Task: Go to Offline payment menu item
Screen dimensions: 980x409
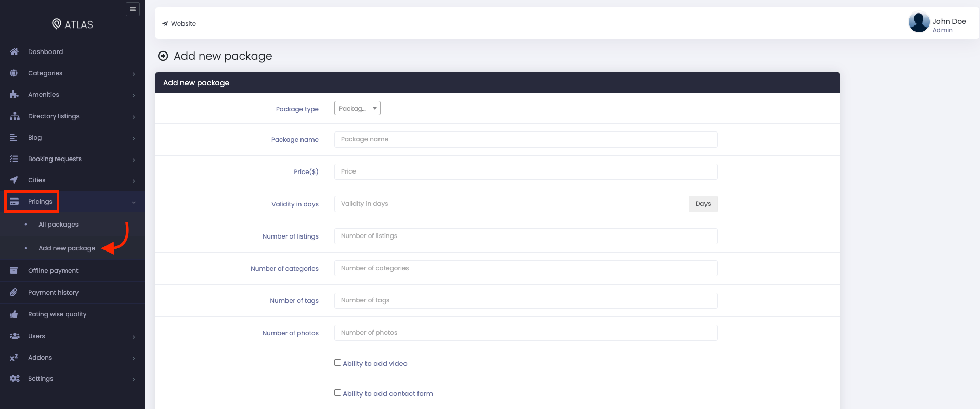Action: pyautogui.click(x=72, y=271)
